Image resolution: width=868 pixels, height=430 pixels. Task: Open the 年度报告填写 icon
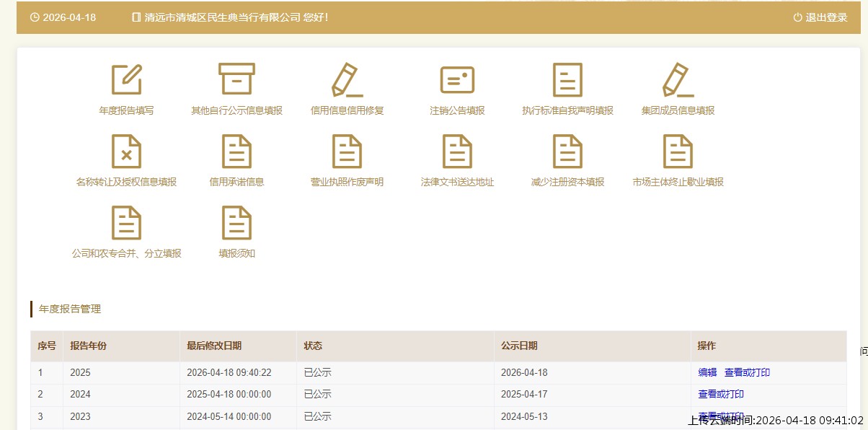pos(126,80)
